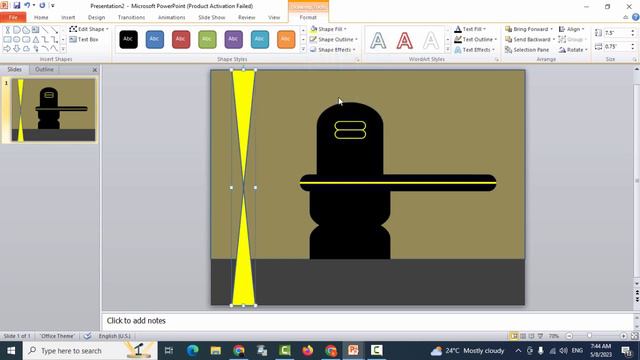Open the Text Fill dropdown

click(470, 29)
